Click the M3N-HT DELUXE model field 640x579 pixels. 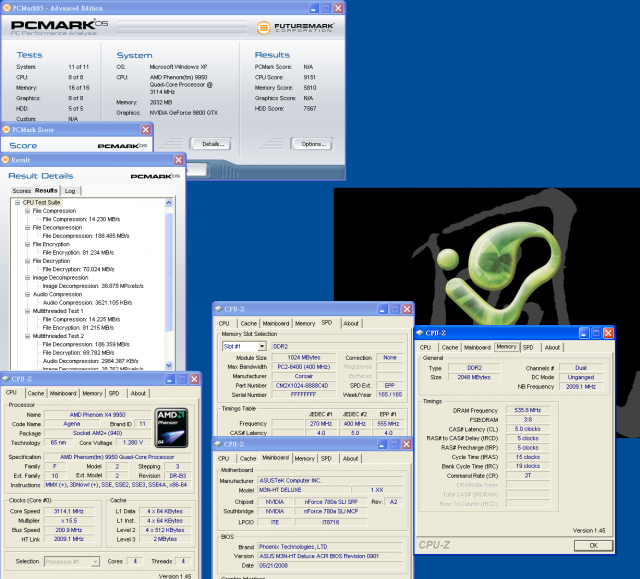pos(303,490)
